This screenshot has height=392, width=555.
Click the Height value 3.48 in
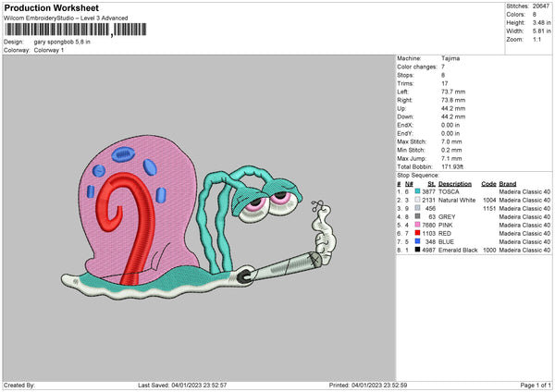tap(541, 22)
